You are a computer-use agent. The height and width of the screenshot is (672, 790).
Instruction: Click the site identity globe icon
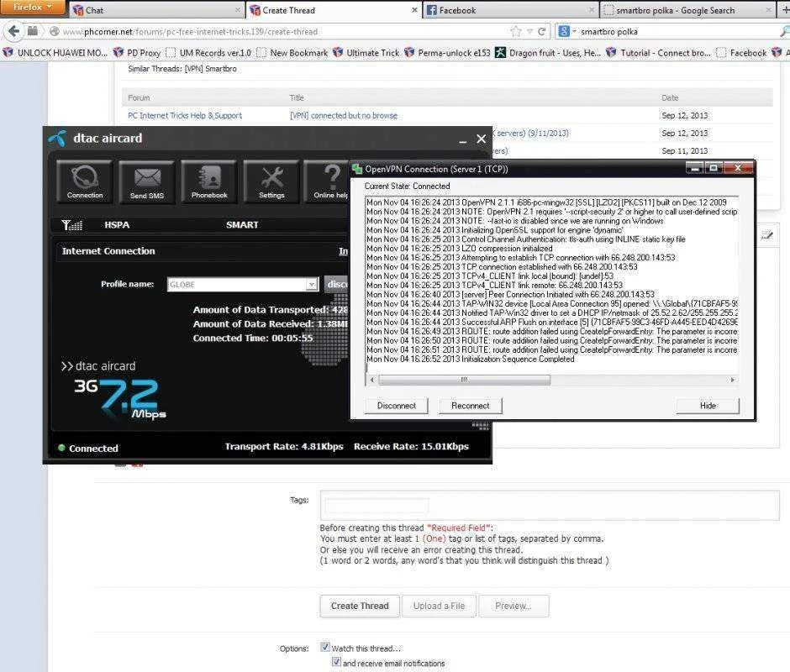55,31
